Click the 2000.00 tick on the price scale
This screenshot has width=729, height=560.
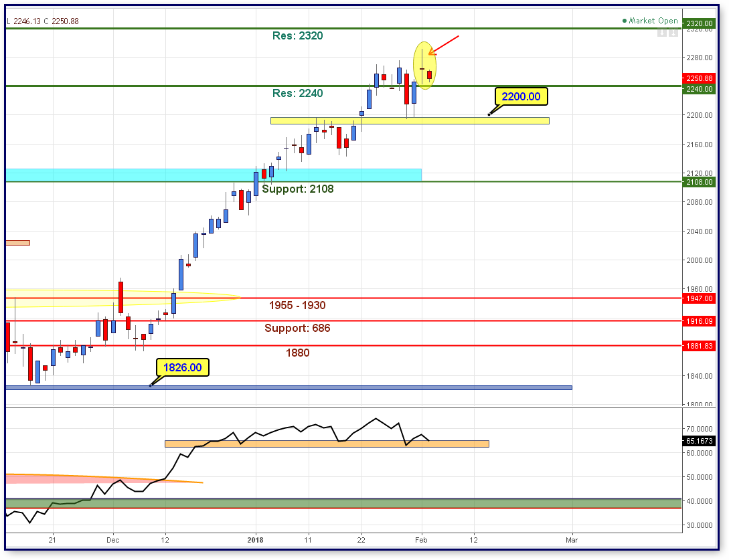tap(700, 260)
